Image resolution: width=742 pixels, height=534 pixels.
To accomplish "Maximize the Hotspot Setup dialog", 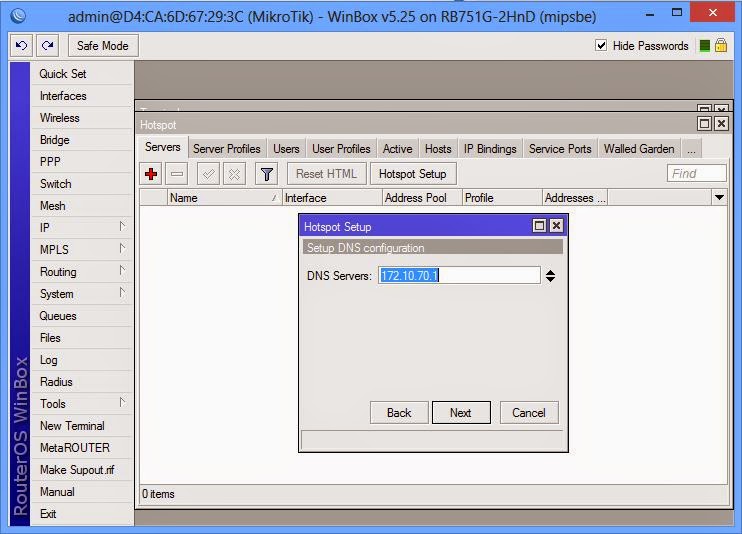I will 539,226.
